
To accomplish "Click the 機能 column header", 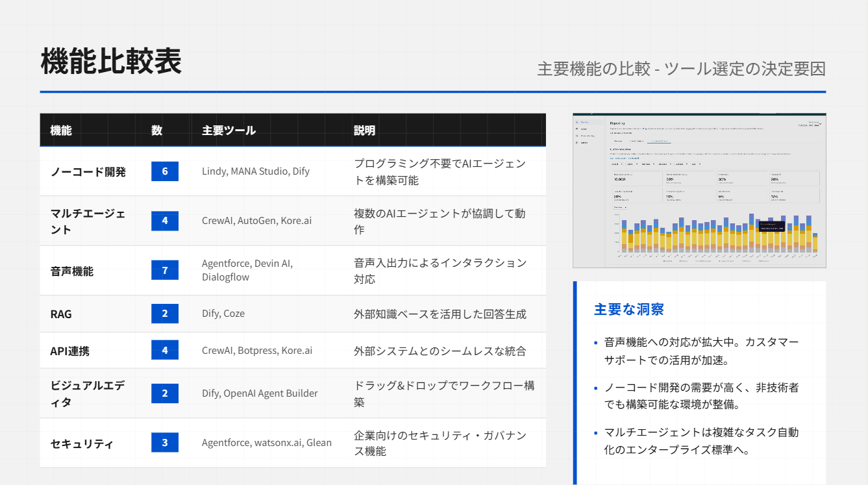I will [61, 131].
